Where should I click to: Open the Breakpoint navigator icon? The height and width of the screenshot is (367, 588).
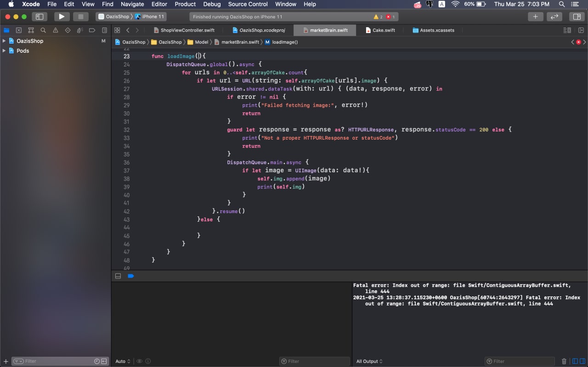click(x=92, y=30)
